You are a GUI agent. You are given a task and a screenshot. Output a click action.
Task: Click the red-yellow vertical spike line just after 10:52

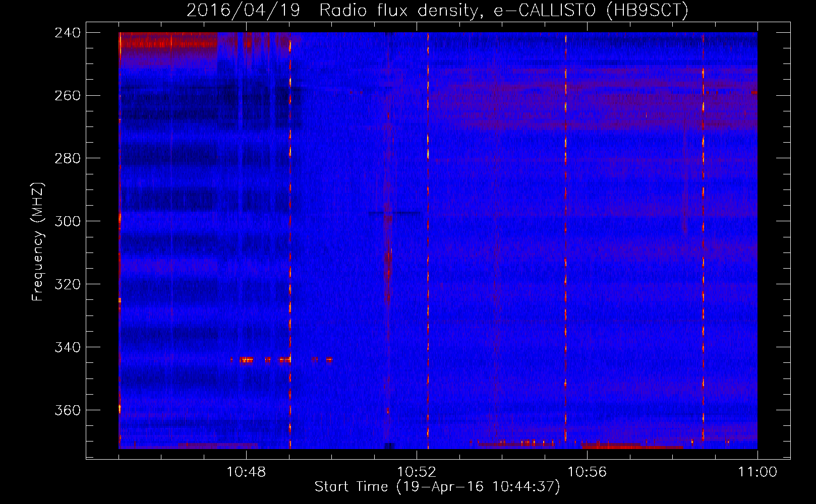pos(428,240)
